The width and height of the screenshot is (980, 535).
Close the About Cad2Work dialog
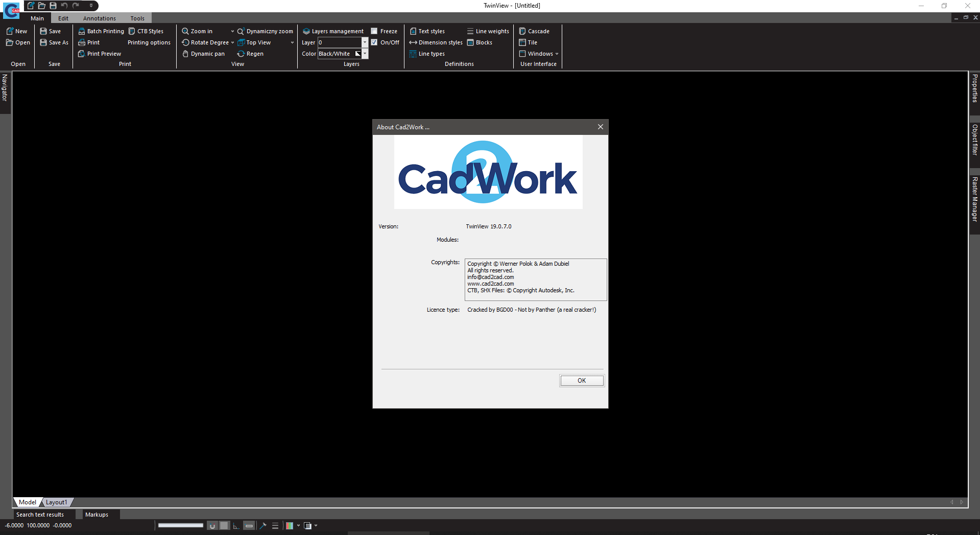[601, 127]
